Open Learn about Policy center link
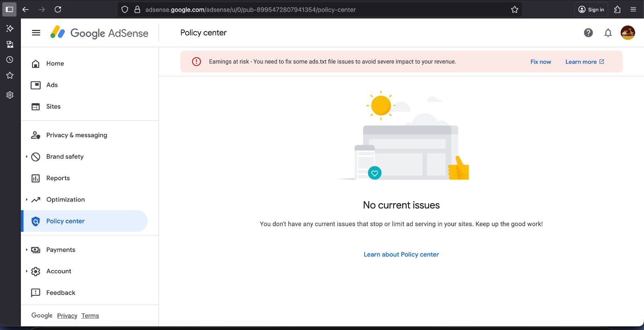 click(401, 254)
